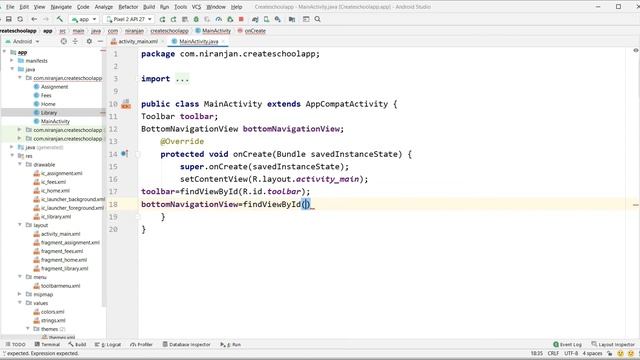Click the override gutter icon on line 14
The width and height of the screenshot is (640, 360).
point(124,154)
